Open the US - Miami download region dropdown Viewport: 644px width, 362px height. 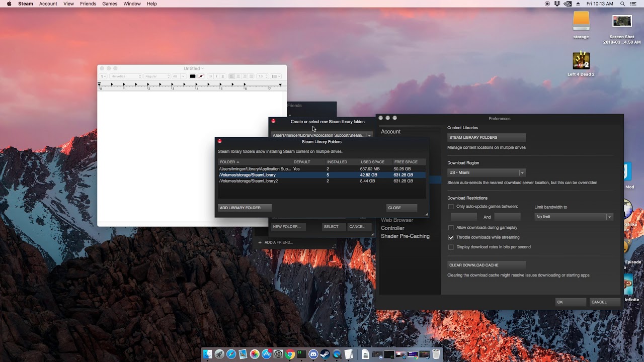pos(487,172)
